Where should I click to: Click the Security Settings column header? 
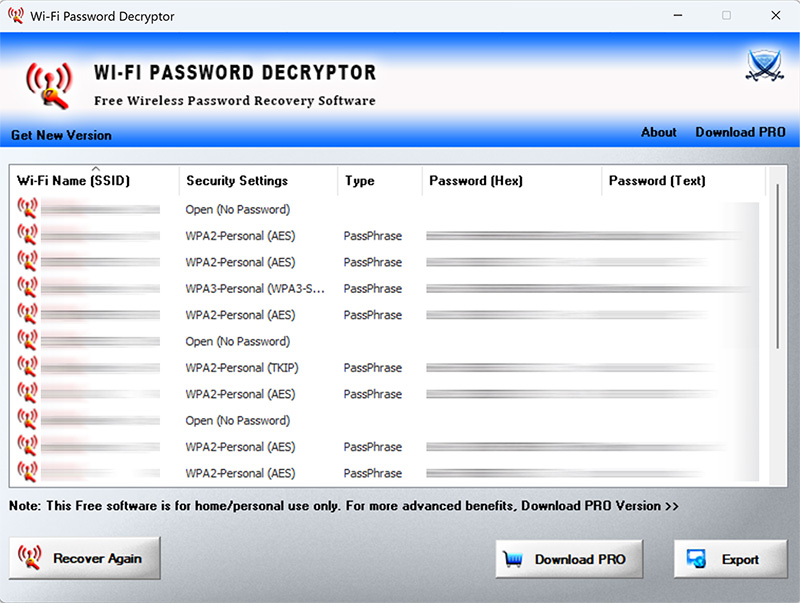tap(237, 181)
